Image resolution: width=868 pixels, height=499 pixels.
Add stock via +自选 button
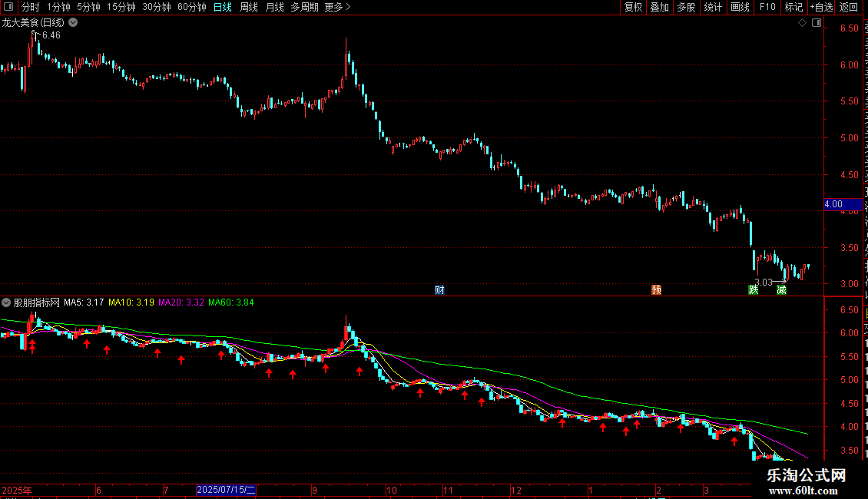tap(821, 7)
